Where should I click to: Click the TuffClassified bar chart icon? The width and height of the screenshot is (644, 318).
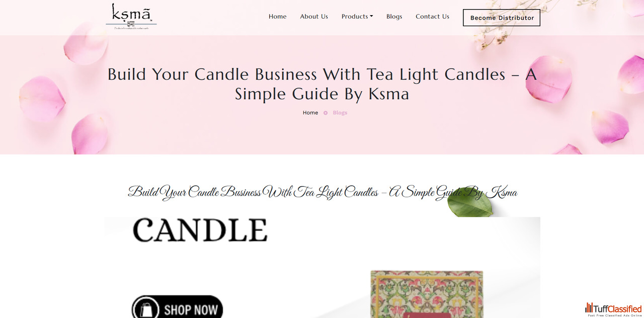[x=589, y=308]
